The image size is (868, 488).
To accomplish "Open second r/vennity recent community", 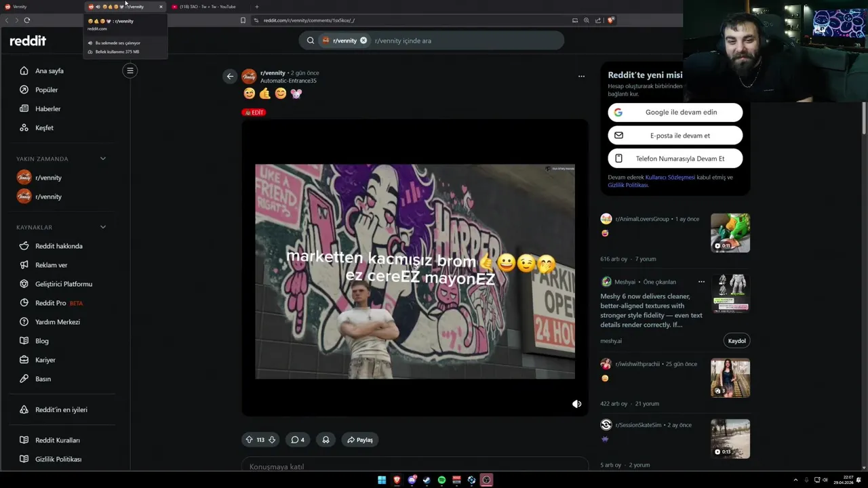I will pyautogui.click(x=48, y=197).
